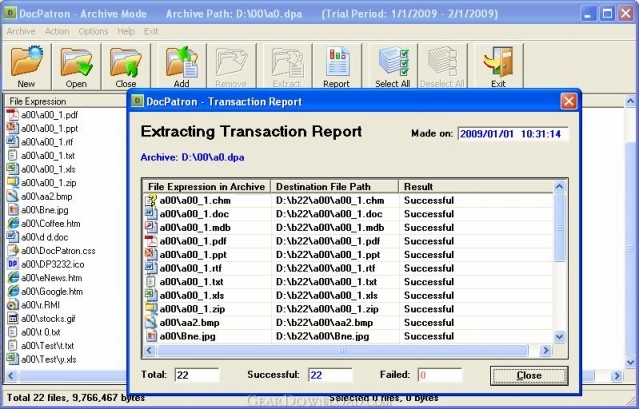Click the image icon beside a00\Bne.jpg in report
Image resolution: width=639 pixels, height=409 pixels.
point(151,336)
